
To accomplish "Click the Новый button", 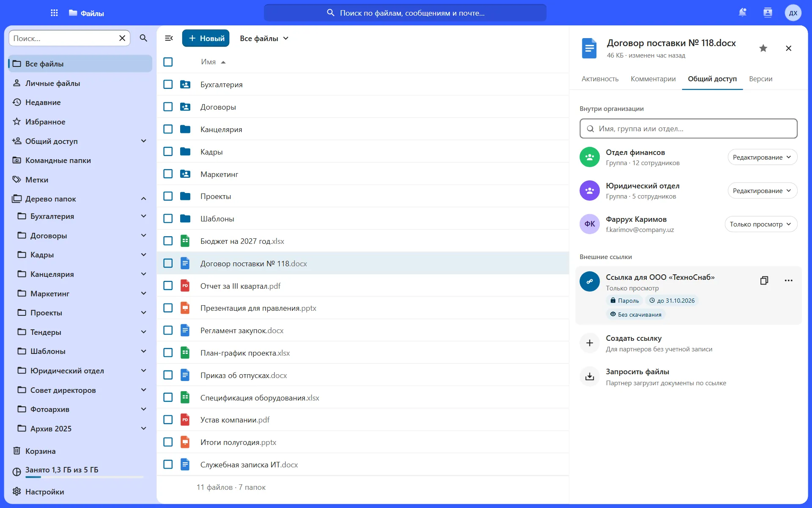I will point(206,38).
